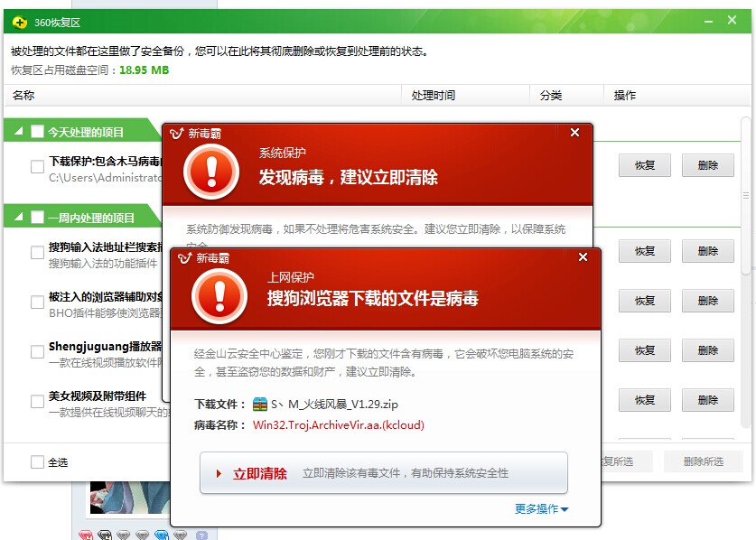This screenshot has height=540, width=756.
Task: Click the path text C:\Users\Administrato
Action: tap(105, 177)
